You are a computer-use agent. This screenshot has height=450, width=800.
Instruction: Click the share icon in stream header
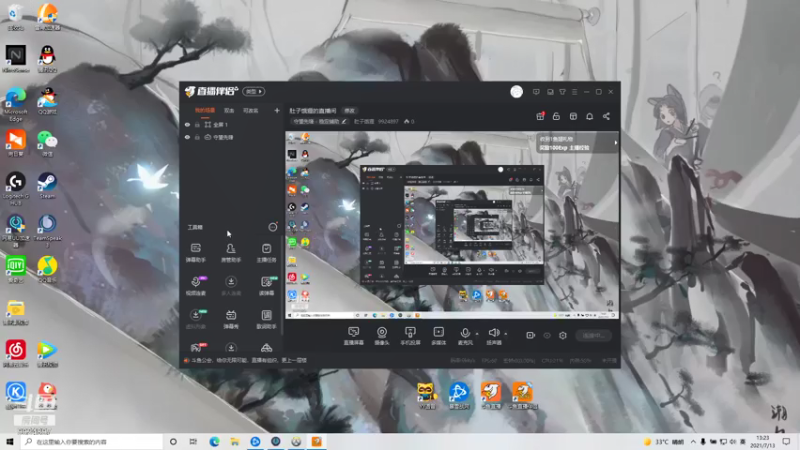606,116
